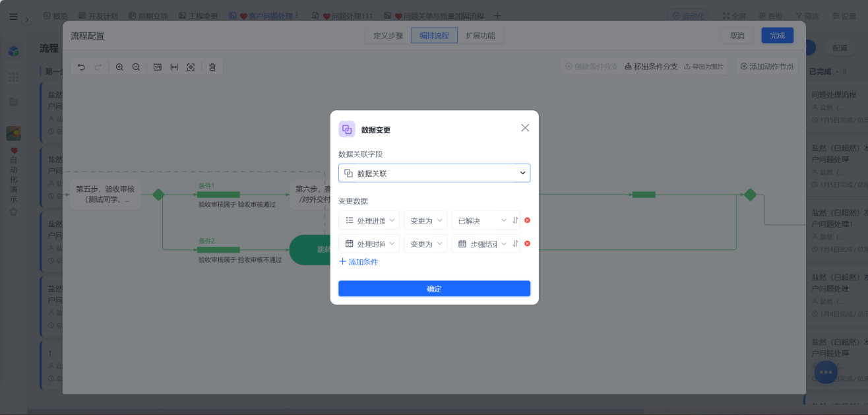
Task: Click 全屏 in the top bar
Action: [734, 16]
